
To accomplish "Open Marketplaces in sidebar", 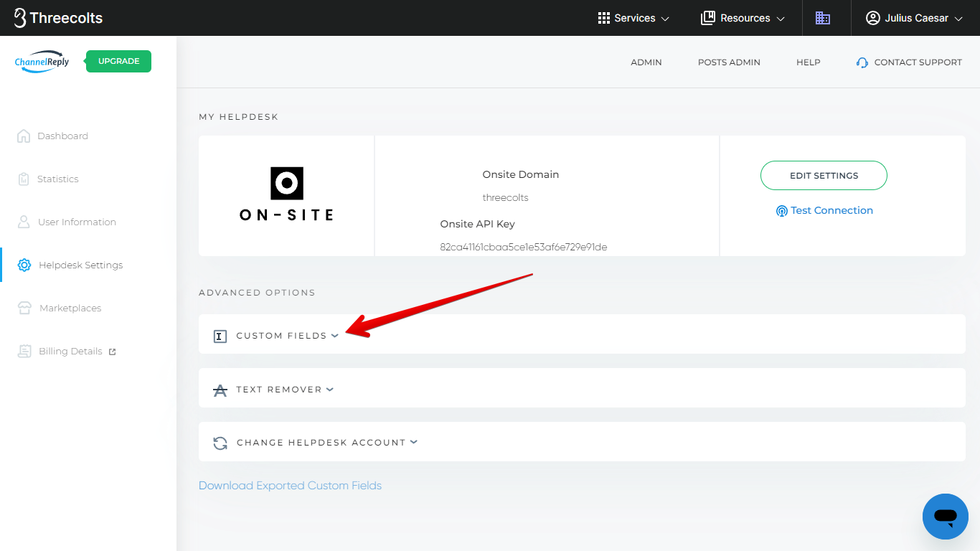I will tap(70, 308).
